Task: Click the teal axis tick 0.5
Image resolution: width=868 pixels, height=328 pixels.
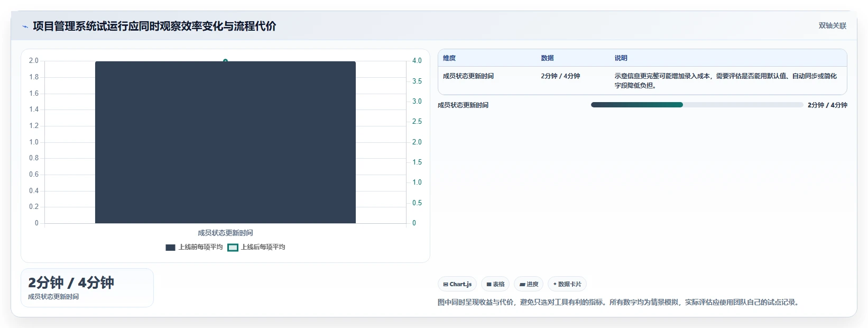Action: pos(417,203)
